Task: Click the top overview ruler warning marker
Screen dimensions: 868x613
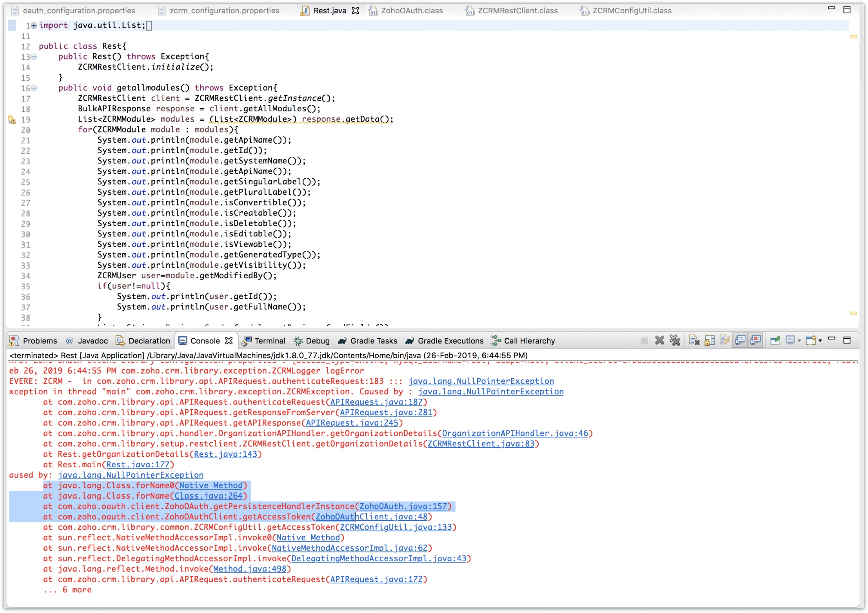Action: pos(854,37)
